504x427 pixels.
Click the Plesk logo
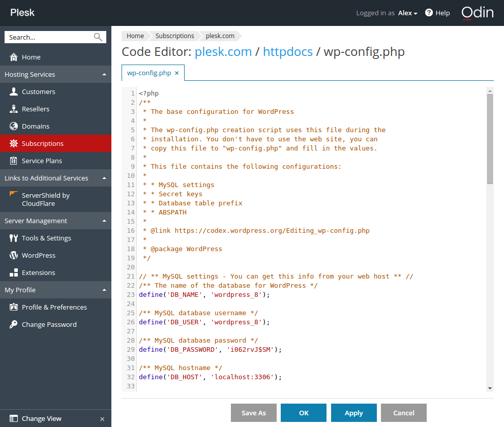tap(22, 13)
